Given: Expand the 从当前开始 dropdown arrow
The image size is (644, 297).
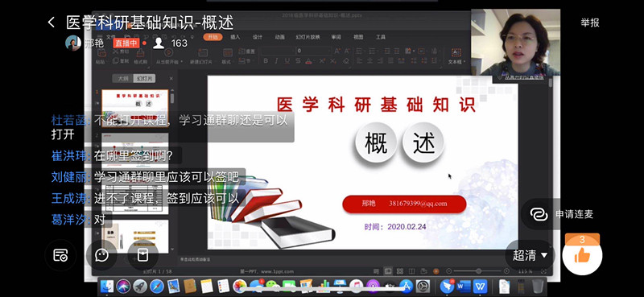Looking at the screenshot, I should (182, 62).
